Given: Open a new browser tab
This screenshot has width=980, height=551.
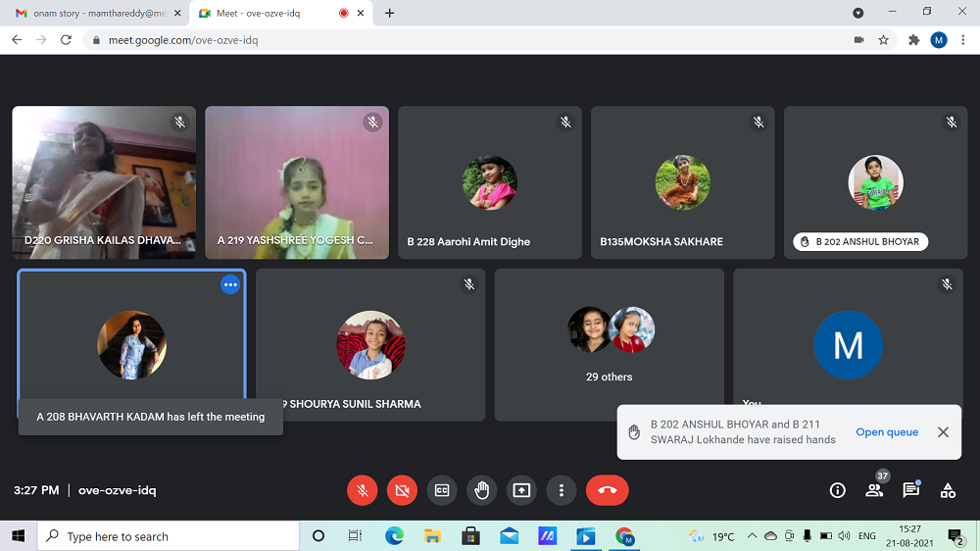Looking at the screenshot, I should pyautogui.click(x=390, y=13).
